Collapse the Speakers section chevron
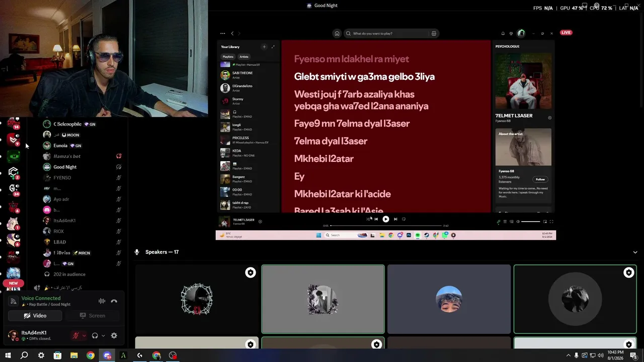 tap(635, 252)
